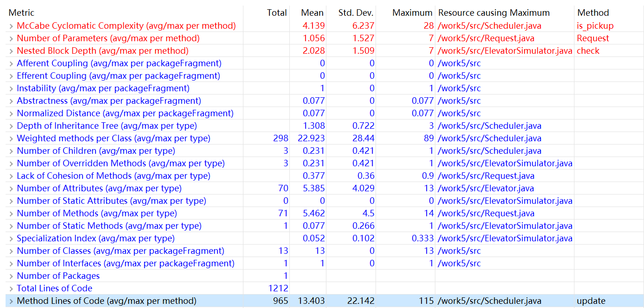
Task: Select the Number of Attributes metric
Action: pyautogui.click(x=99, y=189)
